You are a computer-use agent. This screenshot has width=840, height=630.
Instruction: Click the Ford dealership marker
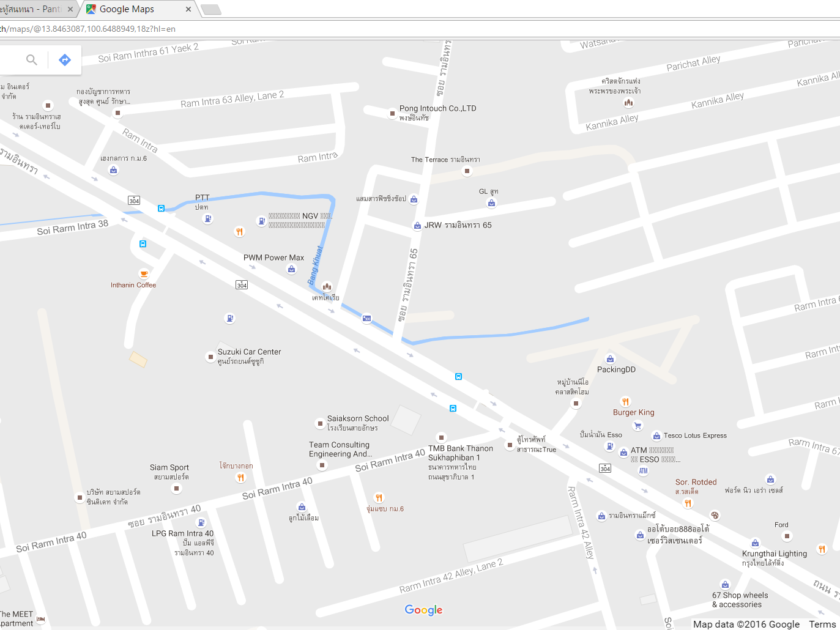coord(787,536)
